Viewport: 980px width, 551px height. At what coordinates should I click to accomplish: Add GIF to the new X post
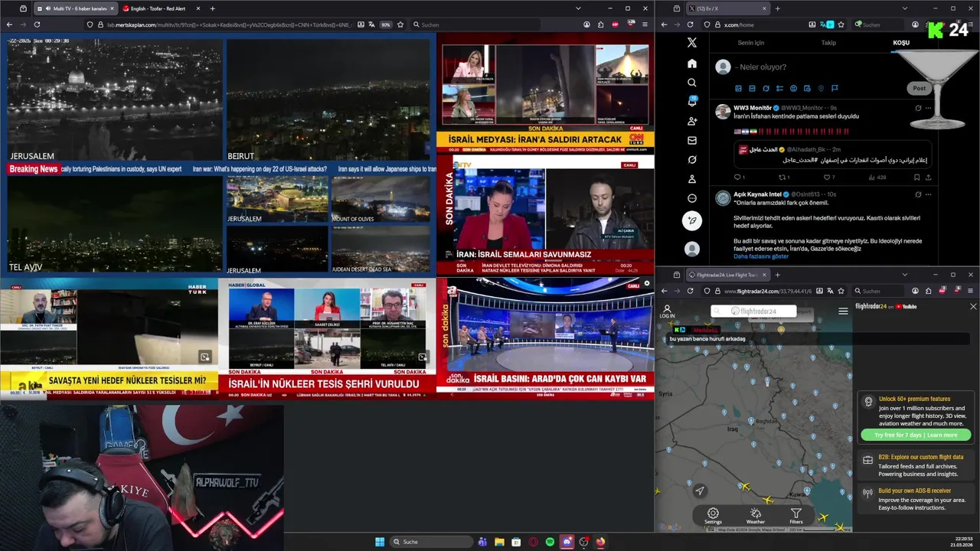tap(752, 89)
